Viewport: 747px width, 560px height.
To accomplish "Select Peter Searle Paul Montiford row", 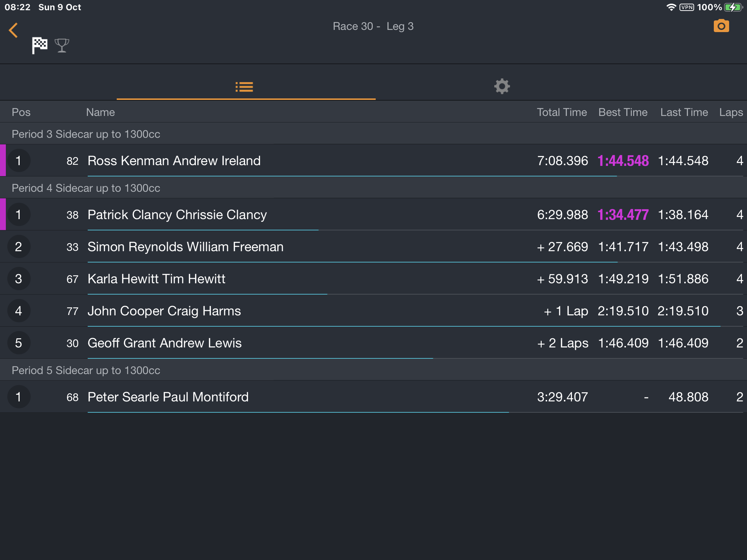I will [x=373, y=397].
